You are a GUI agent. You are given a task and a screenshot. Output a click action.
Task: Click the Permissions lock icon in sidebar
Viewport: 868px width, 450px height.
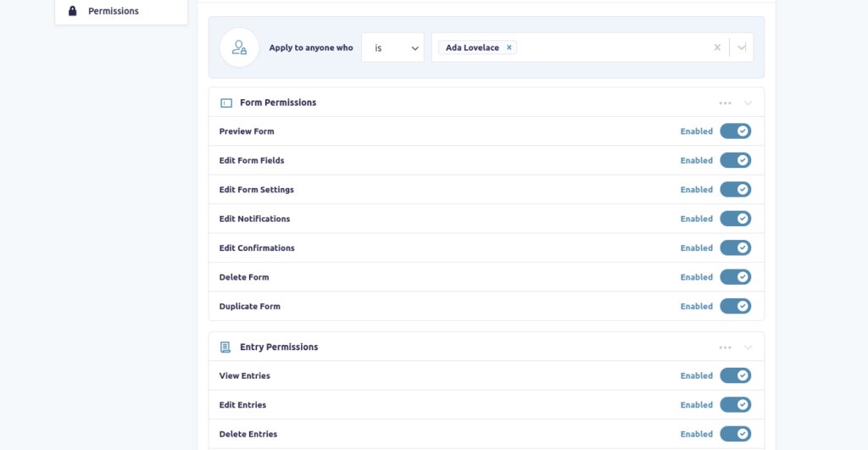(x=73, y=10)
